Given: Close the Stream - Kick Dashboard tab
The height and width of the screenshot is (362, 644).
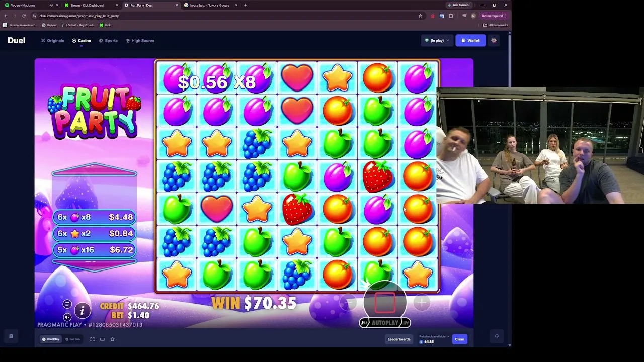Looking at the screenshot, I should [x=117, y=5].
